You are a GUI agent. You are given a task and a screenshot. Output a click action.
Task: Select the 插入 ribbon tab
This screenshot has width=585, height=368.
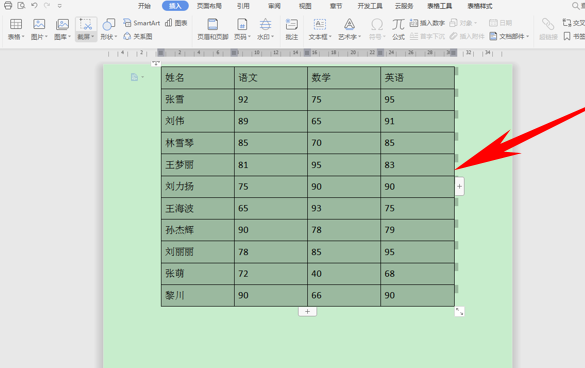[x=175, y=6]
